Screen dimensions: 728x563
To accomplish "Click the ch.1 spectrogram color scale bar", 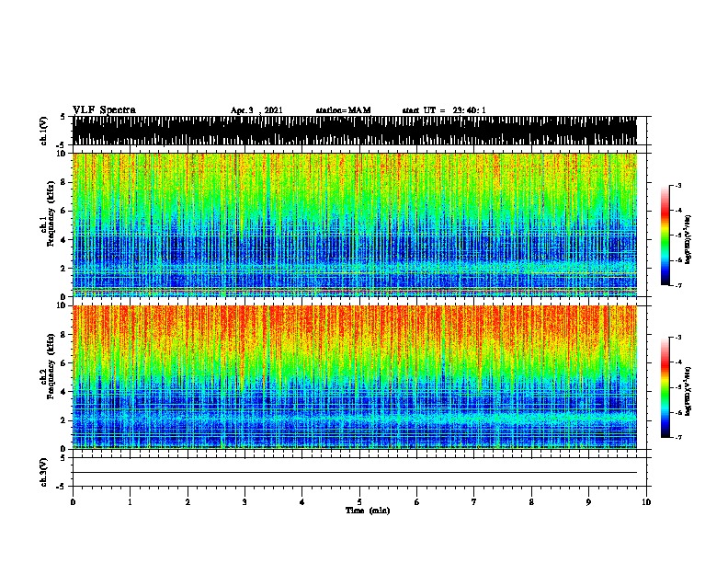I will point(665,236).
